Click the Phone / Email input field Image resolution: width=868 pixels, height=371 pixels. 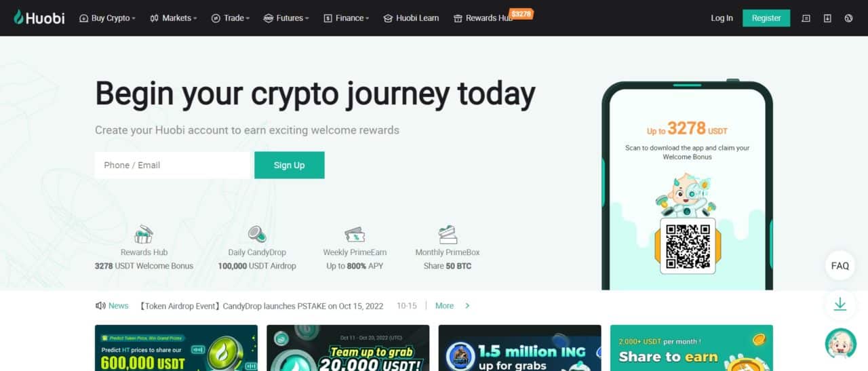click(172, 165)
